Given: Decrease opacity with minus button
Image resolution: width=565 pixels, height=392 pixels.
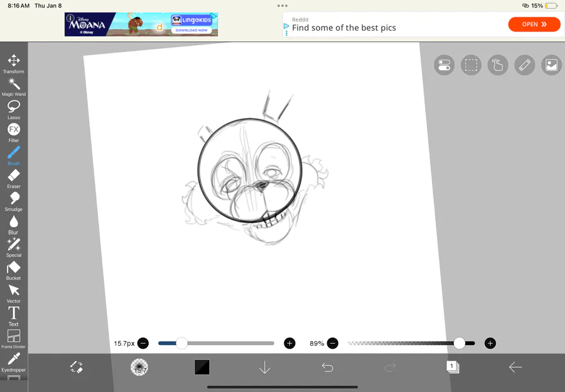Looking at the screenshot, I should point(333,344).
